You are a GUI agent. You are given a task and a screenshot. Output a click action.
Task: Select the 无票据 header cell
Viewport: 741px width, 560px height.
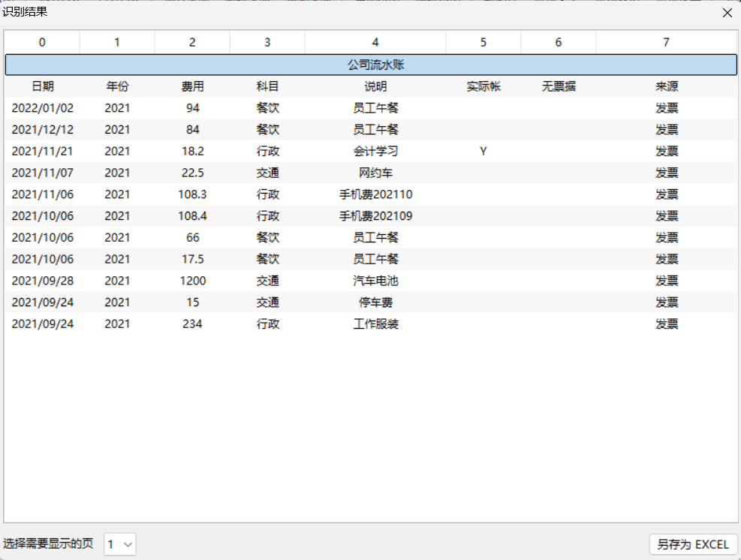click(x=559, y=86)
